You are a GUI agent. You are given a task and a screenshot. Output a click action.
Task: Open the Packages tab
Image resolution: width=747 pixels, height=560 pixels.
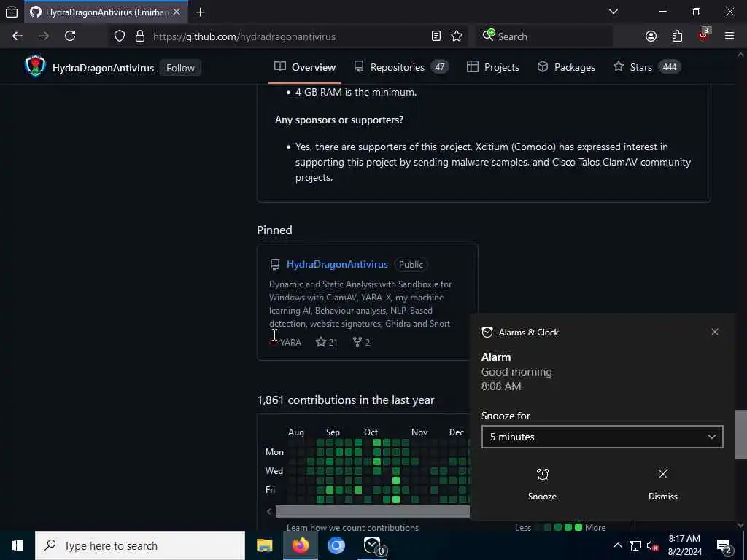click(566, 67)
